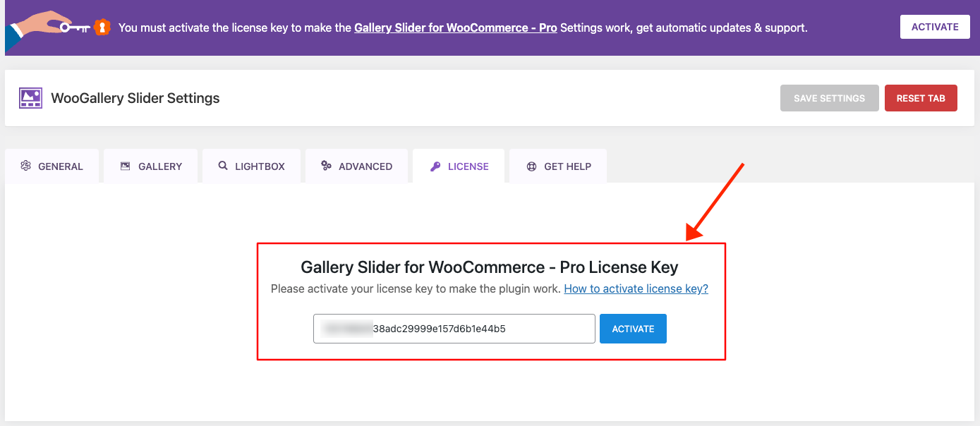980x426 pixels.
Task: Click the gears icon on the Advanced tab
Action: tap(326, 166)
